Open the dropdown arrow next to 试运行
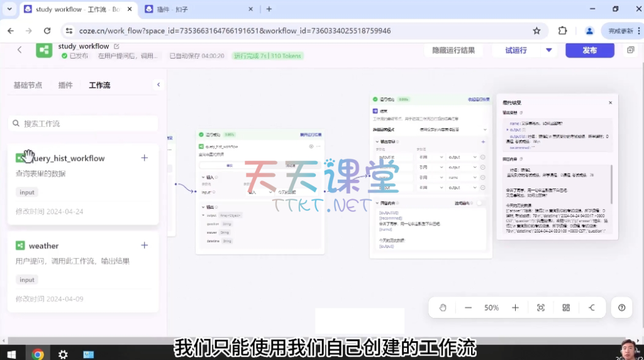644x360 pixels. coord(548,50)
